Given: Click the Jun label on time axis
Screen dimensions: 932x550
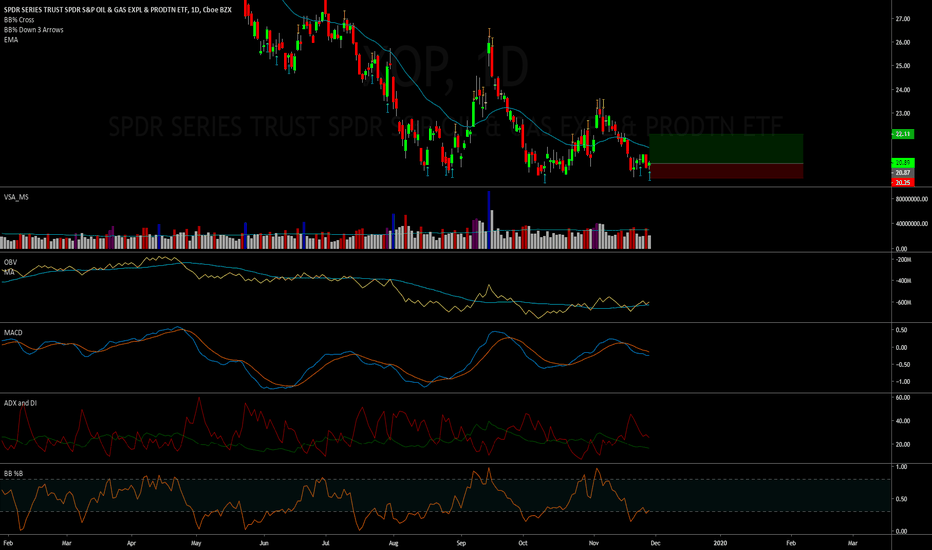Looking at the screenshot, I should click(264, 543).
